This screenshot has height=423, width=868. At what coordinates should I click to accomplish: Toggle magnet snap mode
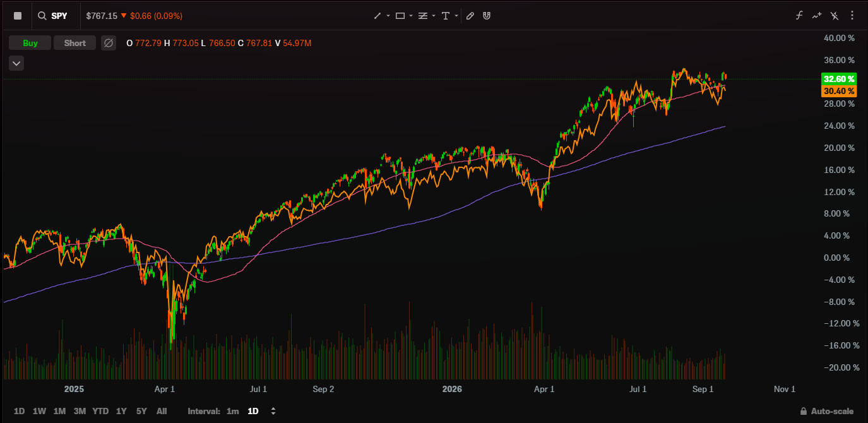[487, 16]
